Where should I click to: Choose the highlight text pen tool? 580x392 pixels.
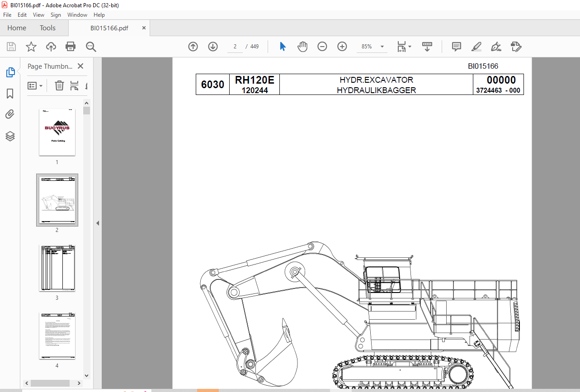coord(476,47)
